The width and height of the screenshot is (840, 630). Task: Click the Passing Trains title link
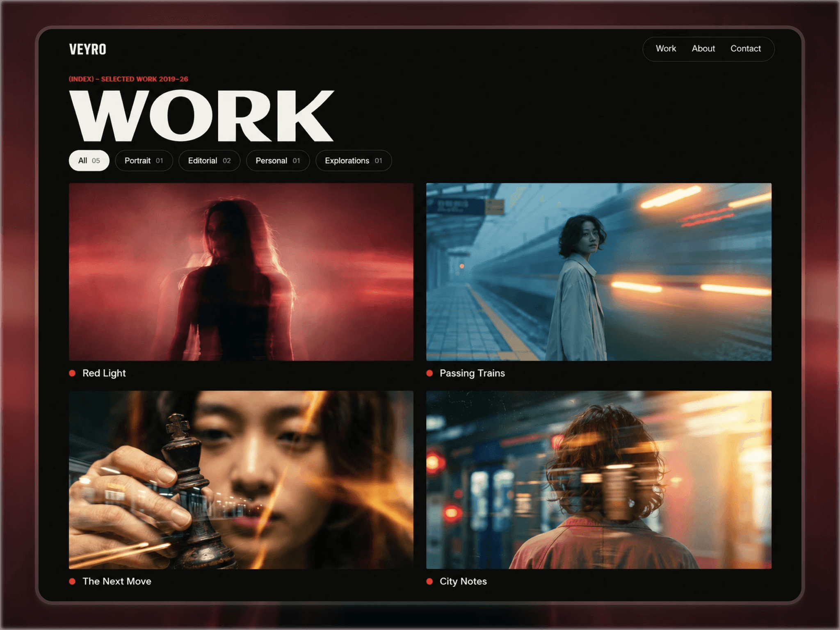click(472, 373)
